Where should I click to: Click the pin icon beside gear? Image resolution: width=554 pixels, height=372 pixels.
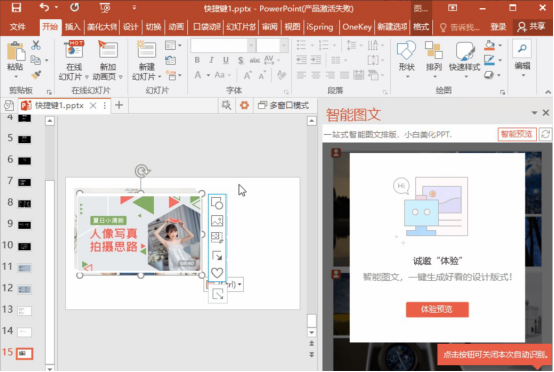click(226, 105)
